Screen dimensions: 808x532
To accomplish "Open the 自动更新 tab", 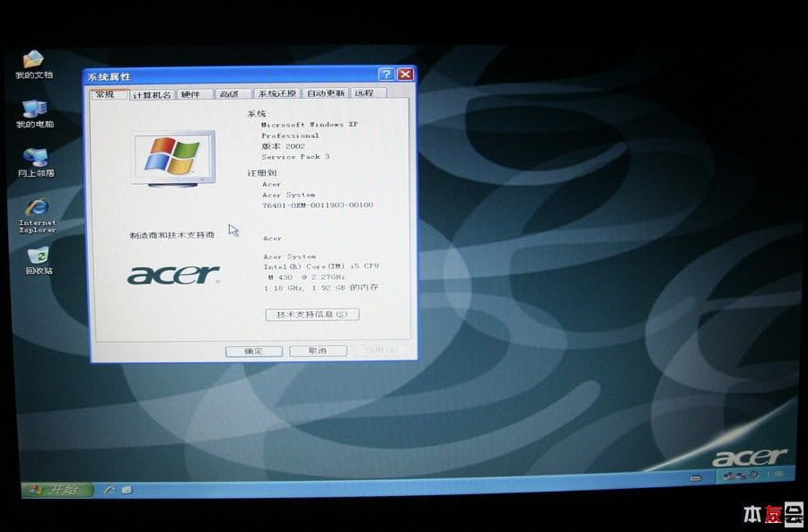I will [x=325, y=93].
